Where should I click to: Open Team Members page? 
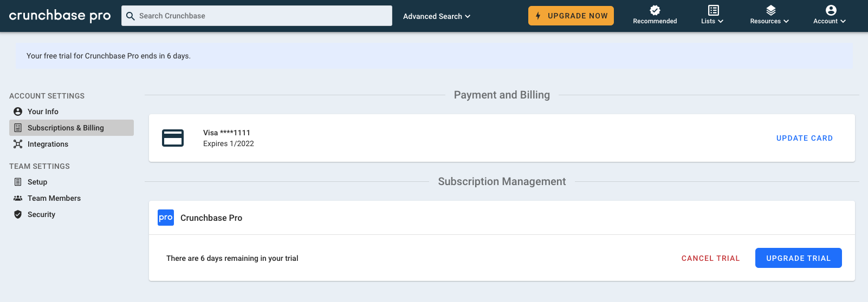(x=72, y=198)
